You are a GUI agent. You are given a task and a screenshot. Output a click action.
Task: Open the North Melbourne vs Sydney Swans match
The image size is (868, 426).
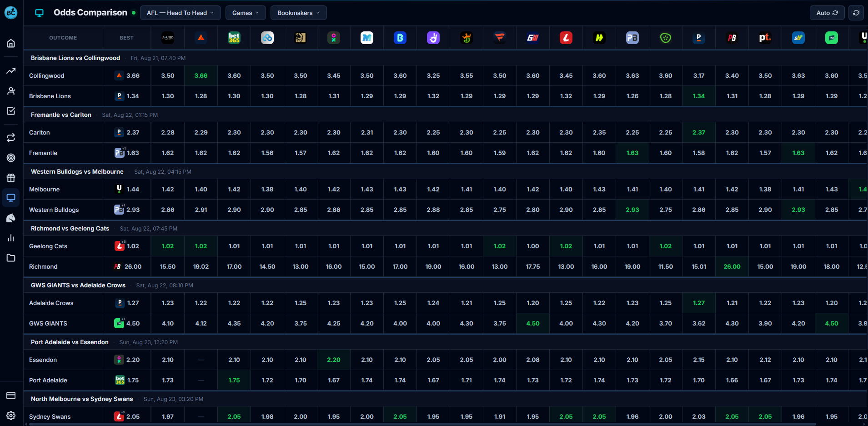(82, 399)
